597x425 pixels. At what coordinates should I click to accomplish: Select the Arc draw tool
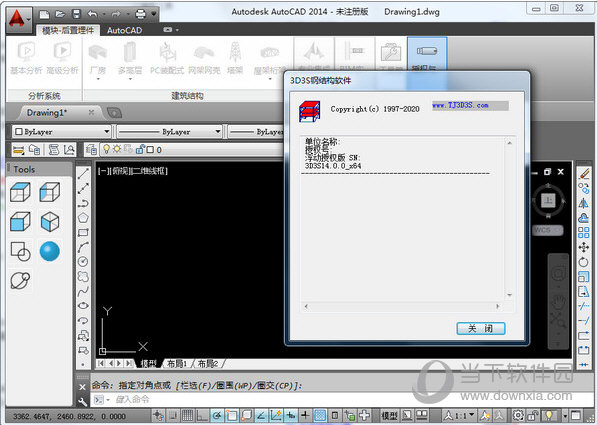tap(83, 247)
